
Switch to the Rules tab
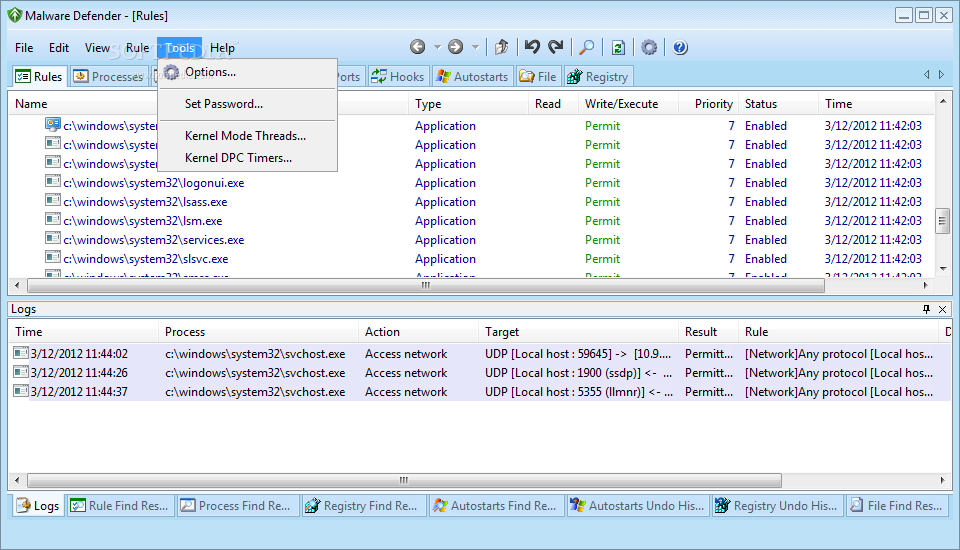pos(39,77)
